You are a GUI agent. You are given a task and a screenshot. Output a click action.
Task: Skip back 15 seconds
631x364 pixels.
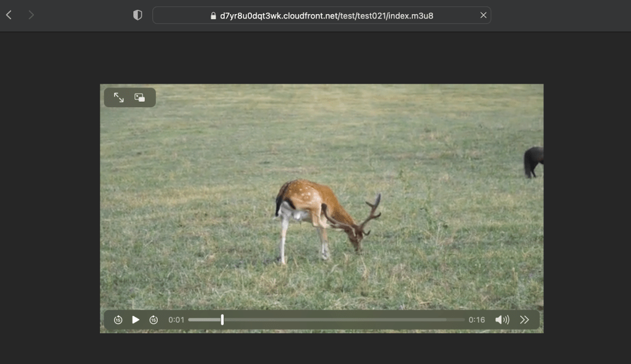click(x=118, y=320)
